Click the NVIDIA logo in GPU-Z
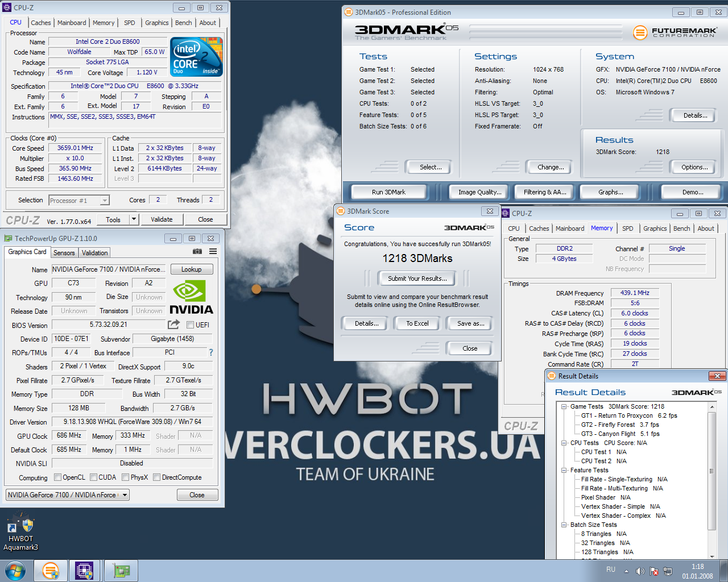728x582 pixels. [192, 297]
